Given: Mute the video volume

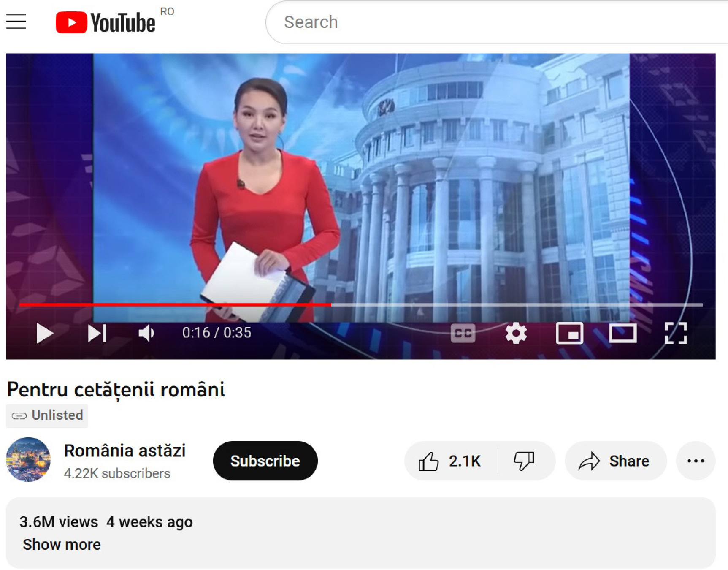Looking at the screenshot, I should [x=146, y=333].
